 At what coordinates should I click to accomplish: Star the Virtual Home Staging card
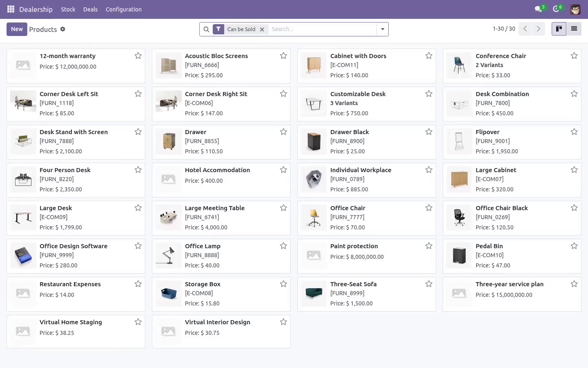[x=138, y=322]
